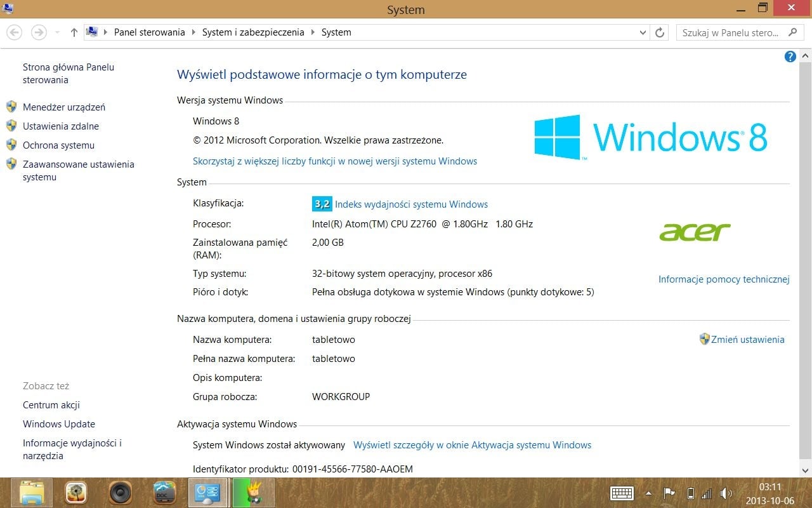Refresh the page with the refresh button

(x=660, y=32)
